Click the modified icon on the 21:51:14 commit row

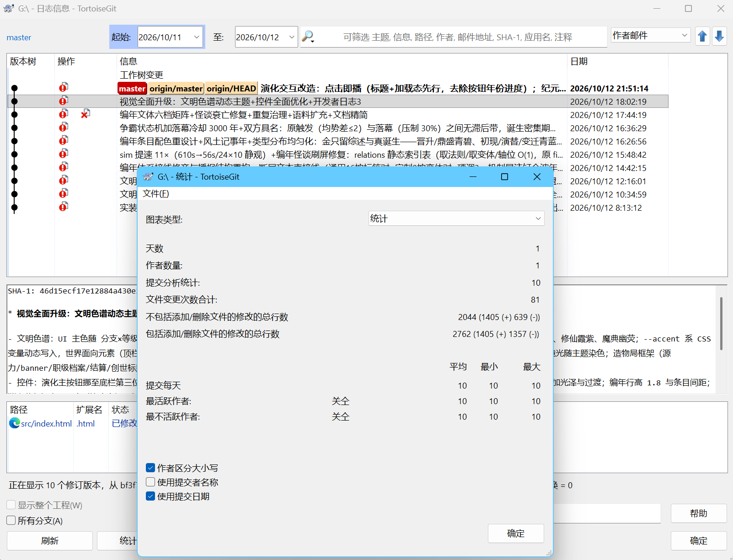pos(64,87)
